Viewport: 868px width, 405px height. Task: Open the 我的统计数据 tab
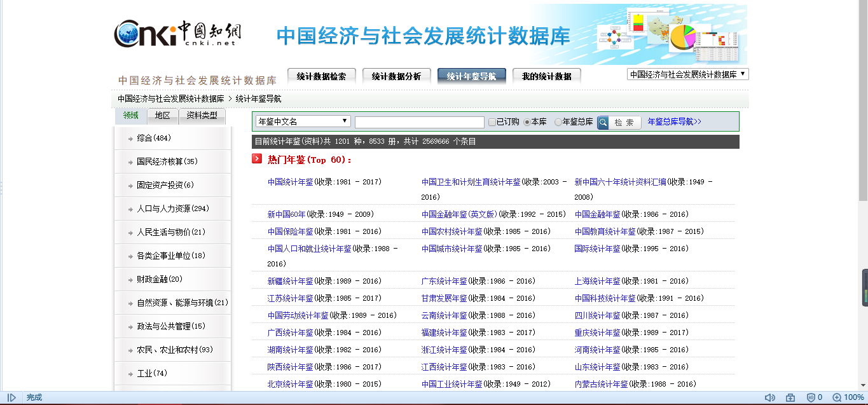point(547,76)
